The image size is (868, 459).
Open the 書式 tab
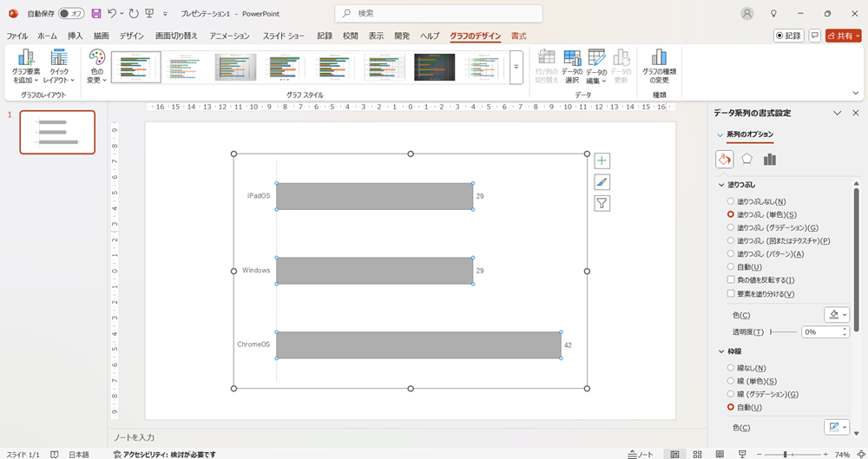[x=519, y=36]
